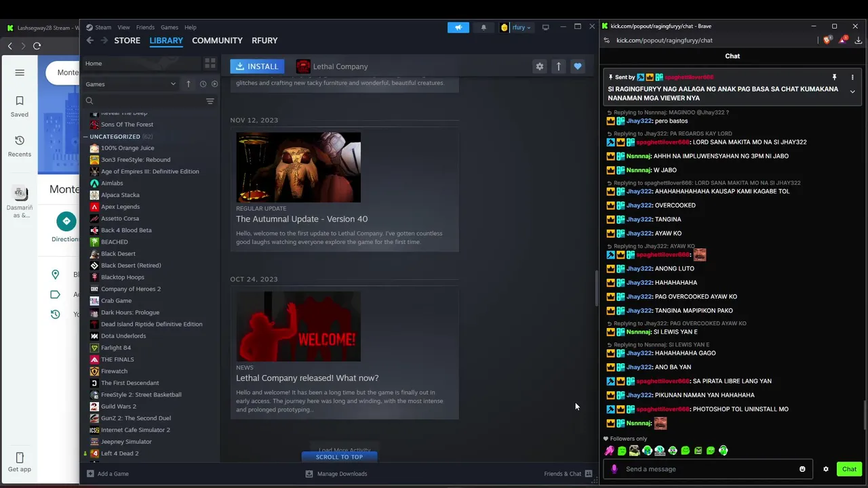Switch to the COMMUNITY tab
The width and height of the screenshot is (868, 488).
217,41
